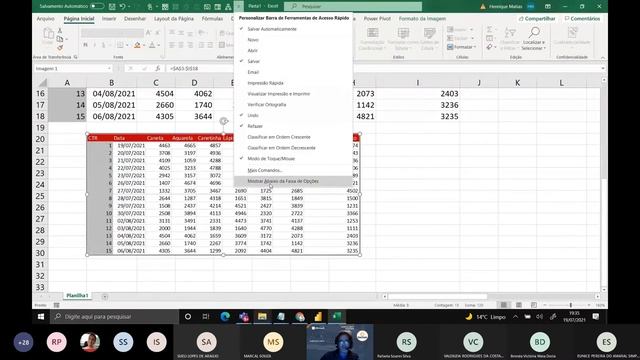Open the Customize Quick Access Toolbar arrow
Image resolution: width=640 pixels, height=360 pixels.
coord(239,6)
